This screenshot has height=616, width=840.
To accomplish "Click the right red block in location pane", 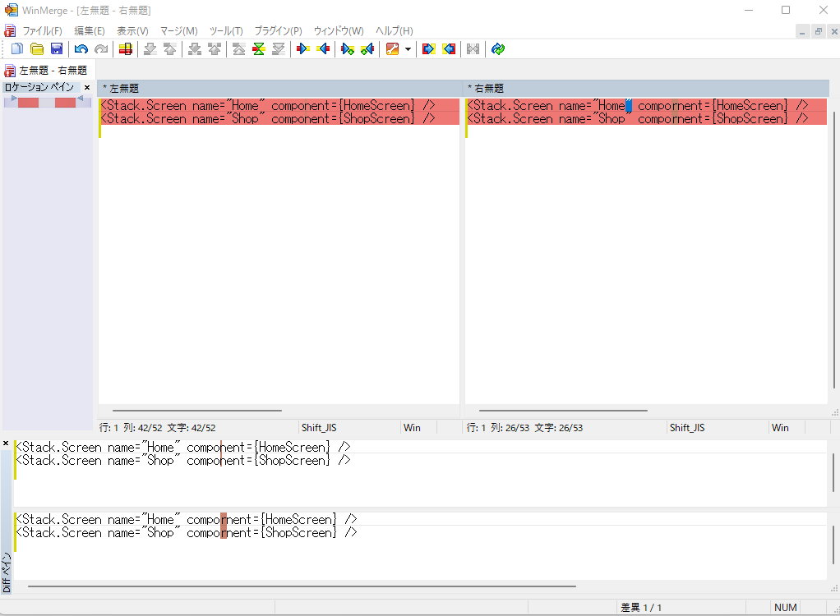I will coord(66,102).
